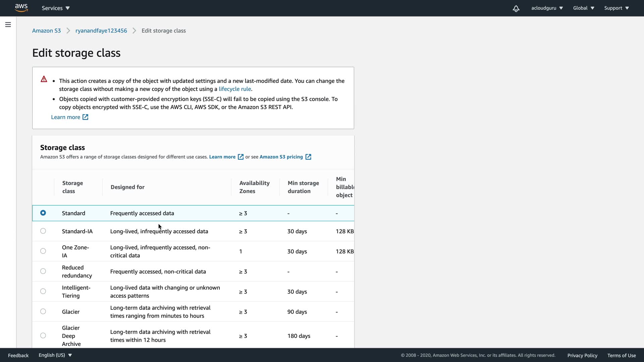Expand the Services dropdown menu

(56, 8)
